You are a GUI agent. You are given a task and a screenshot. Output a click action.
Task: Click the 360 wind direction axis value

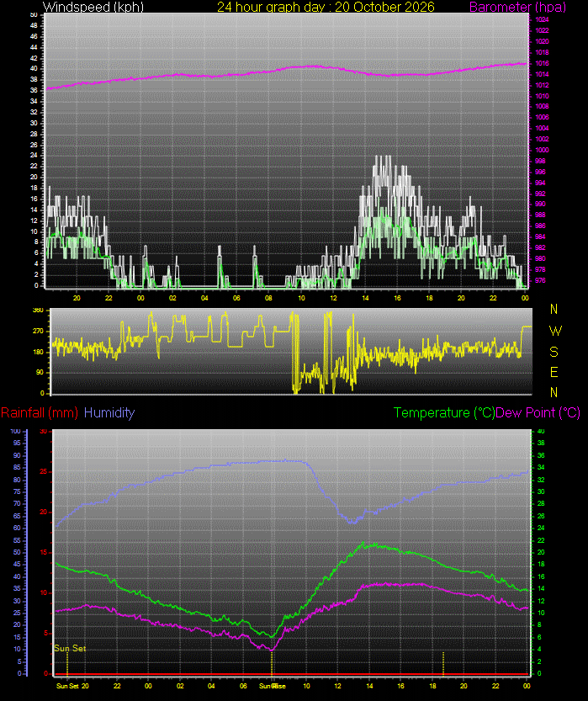coord(39,310)
